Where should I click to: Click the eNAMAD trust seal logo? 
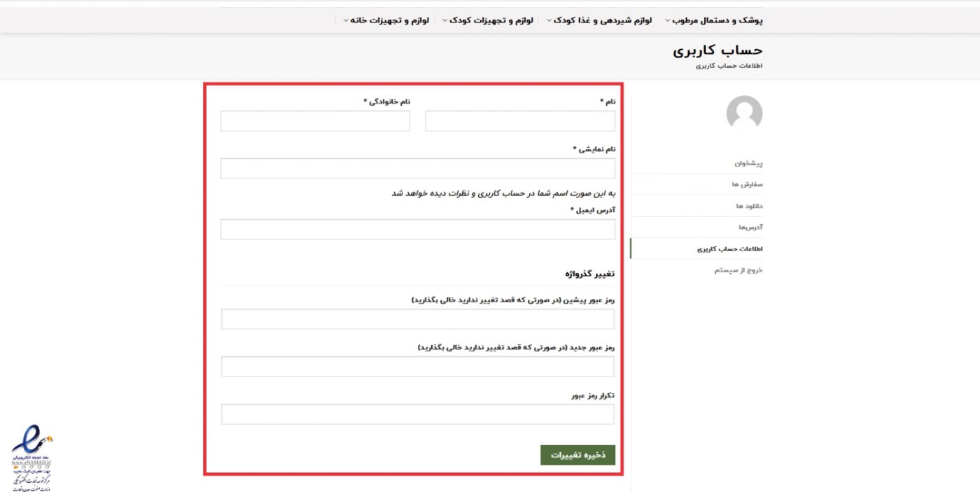coord(31,455)
